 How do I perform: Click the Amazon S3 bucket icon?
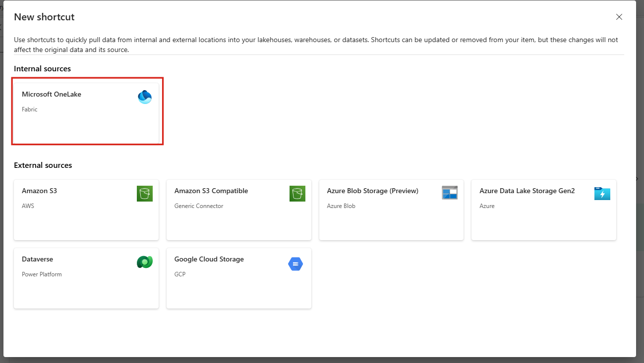pos(145,194)
